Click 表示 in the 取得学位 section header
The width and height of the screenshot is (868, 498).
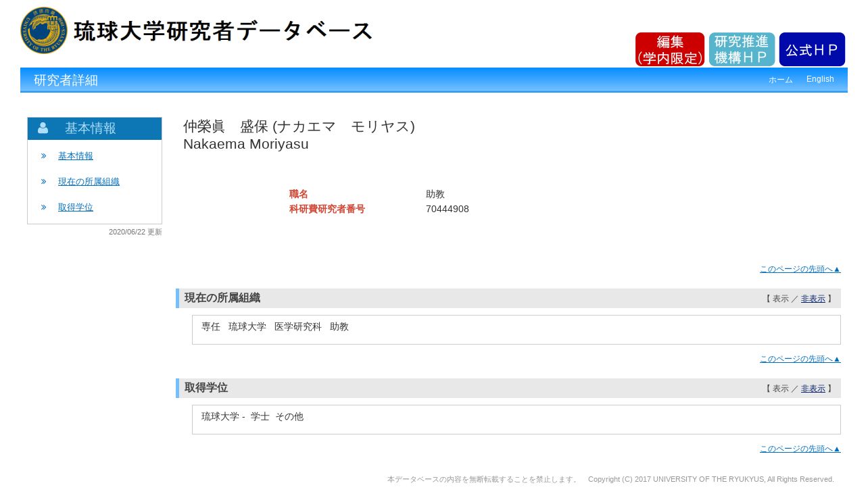[x=780, y=389]
